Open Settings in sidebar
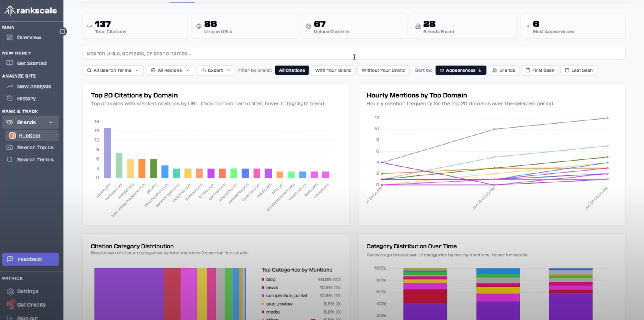This screenshot has width=644, height=320. point(27,291)
